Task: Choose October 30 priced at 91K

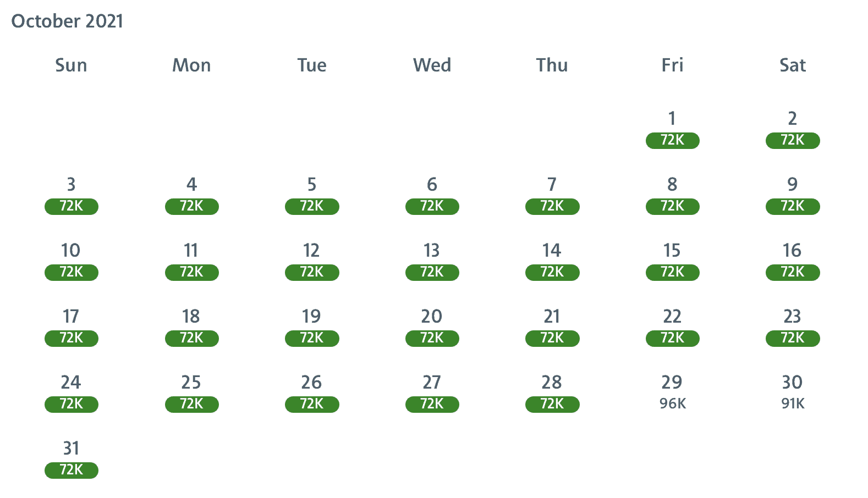Action: click(x=792, y=392)
